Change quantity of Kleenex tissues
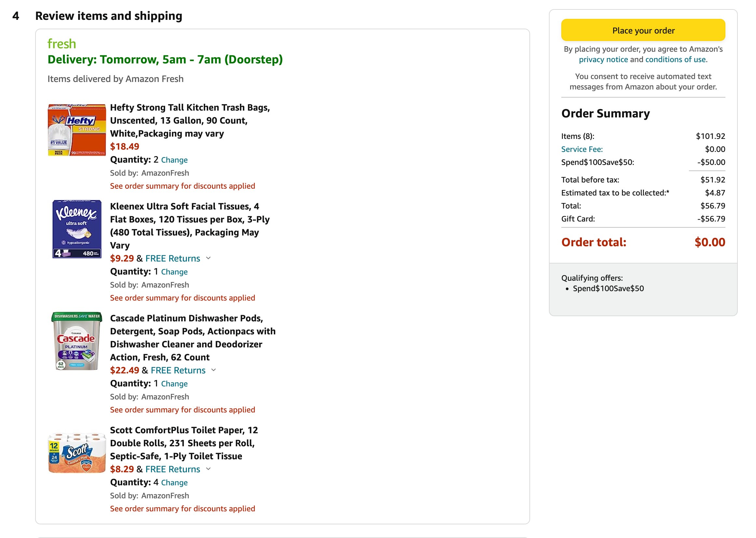Viewport: 756px width, 538px height. 174,272
